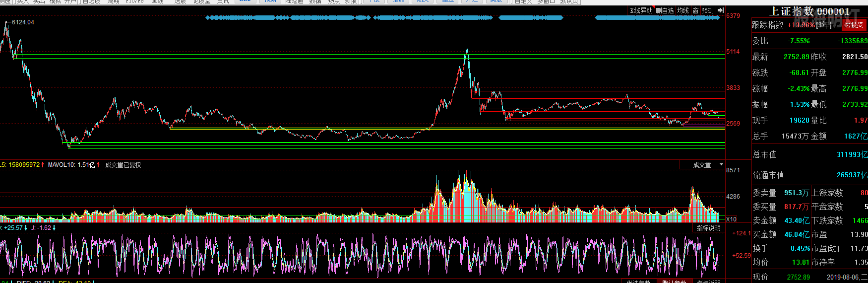Click the 市净率 value 1.35
868x283 pixels.
(x=861, y=263)
